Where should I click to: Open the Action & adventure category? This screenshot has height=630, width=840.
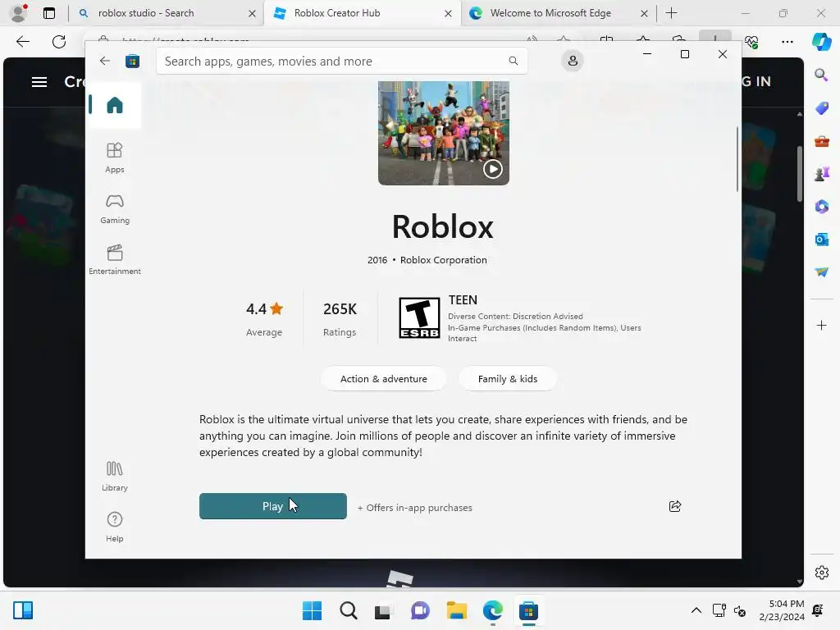(x=384, y=379)
